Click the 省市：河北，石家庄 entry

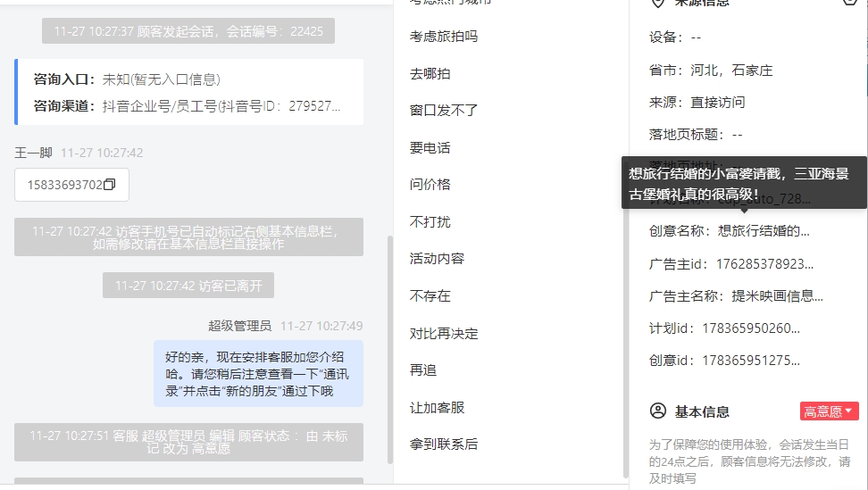pos(711,71)
